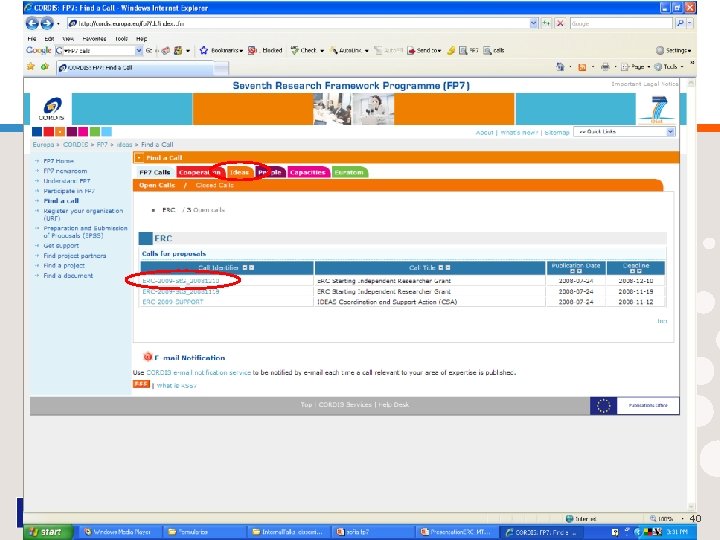The image size is (720, 540).
Task: Click the FP7 Home sidebar link
Action: (x=58, y=161)
